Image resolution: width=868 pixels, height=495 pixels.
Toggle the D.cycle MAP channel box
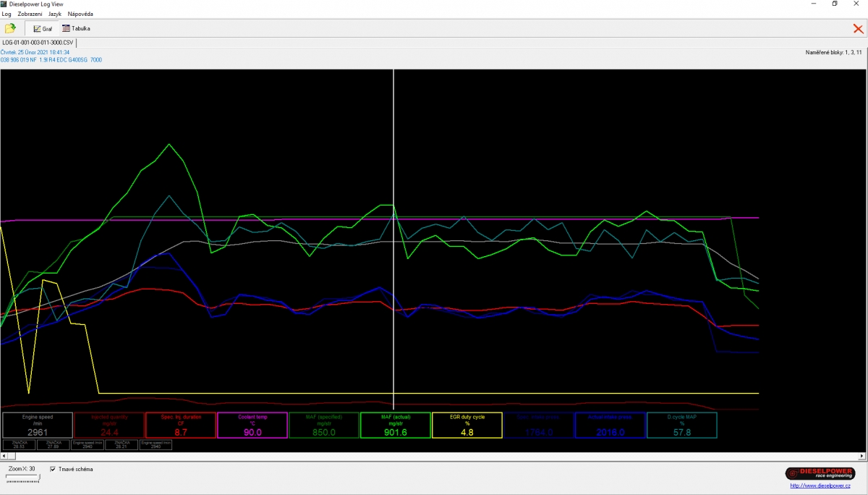[682, 425]
